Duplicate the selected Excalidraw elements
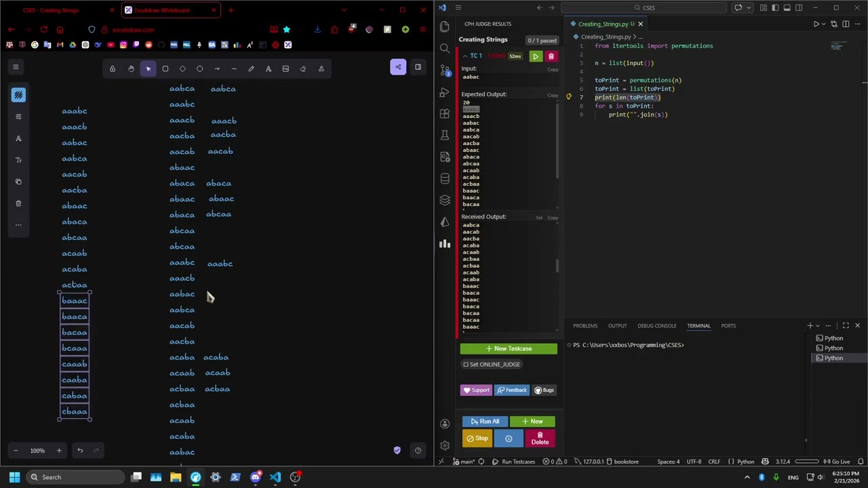This screenshot has height=488, width=868. (x=18, y=182)
